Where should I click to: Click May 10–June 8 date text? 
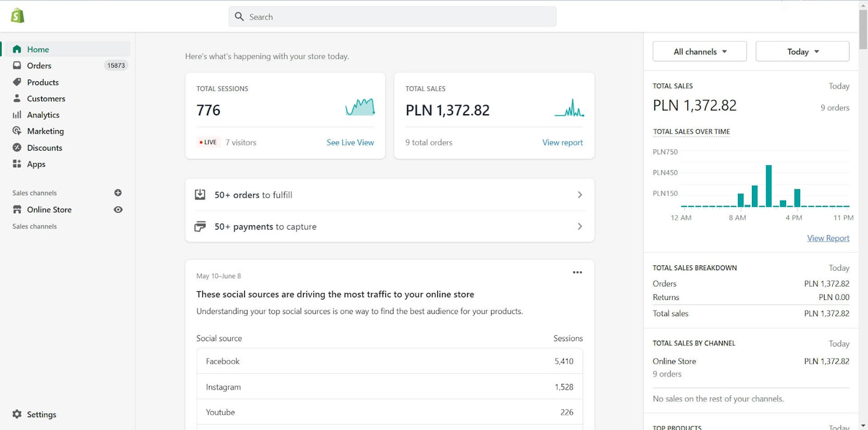219,276
